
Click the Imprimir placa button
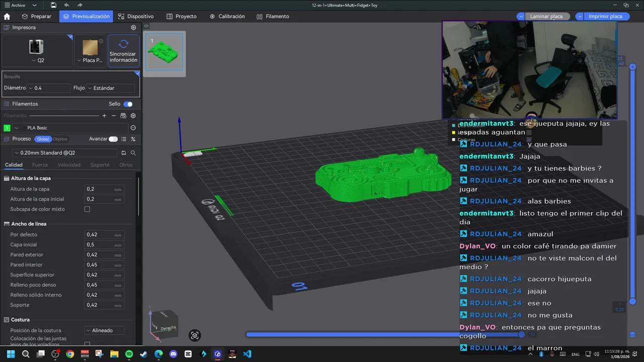[605, 16]
